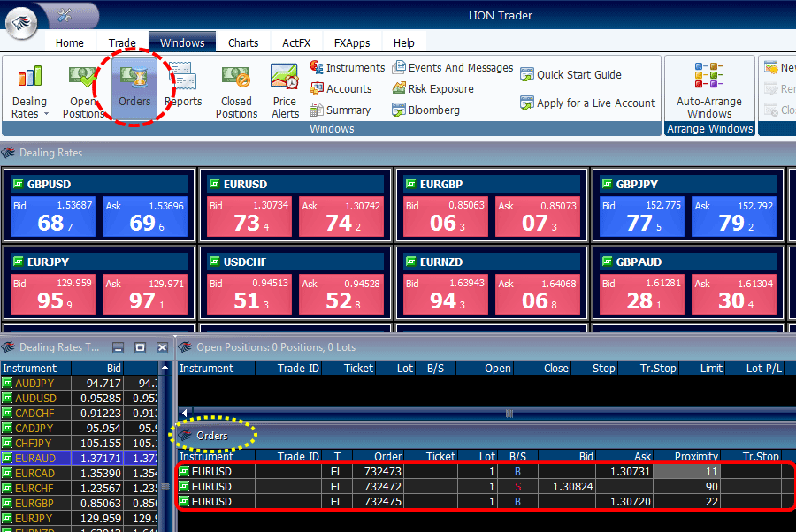This screenshot has height=532, width=796.
Task: Click the GBPJPY tile green instrument icon
Action: [607, 184]
